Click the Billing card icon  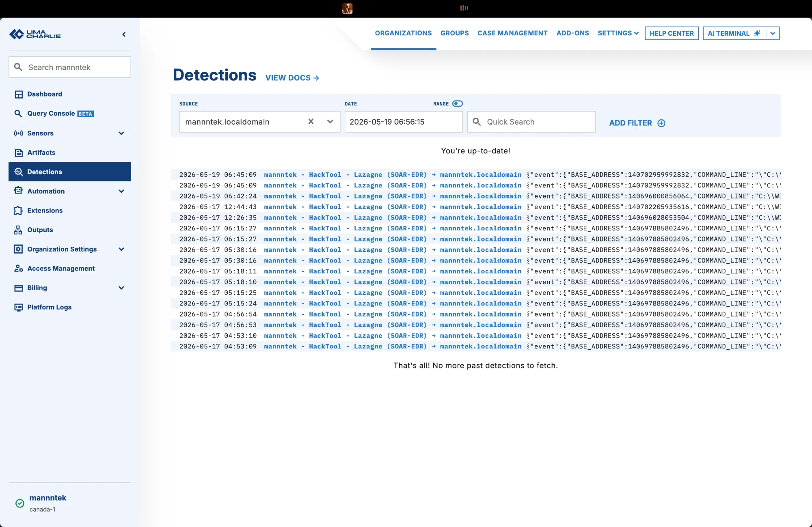click(19, 288)
